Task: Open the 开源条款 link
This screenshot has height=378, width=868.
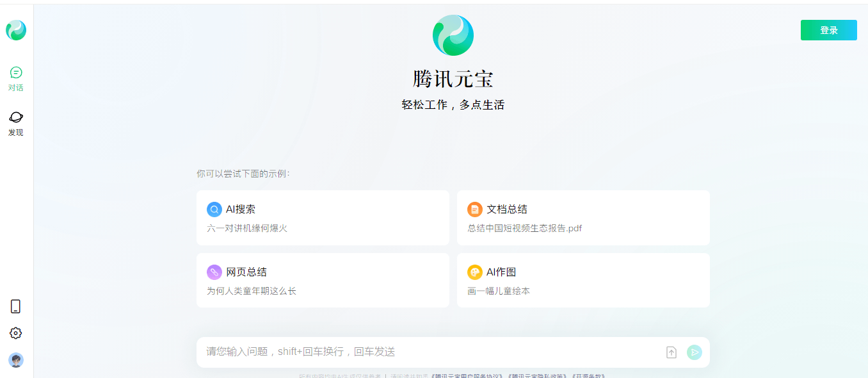Action: click(587, 375)
